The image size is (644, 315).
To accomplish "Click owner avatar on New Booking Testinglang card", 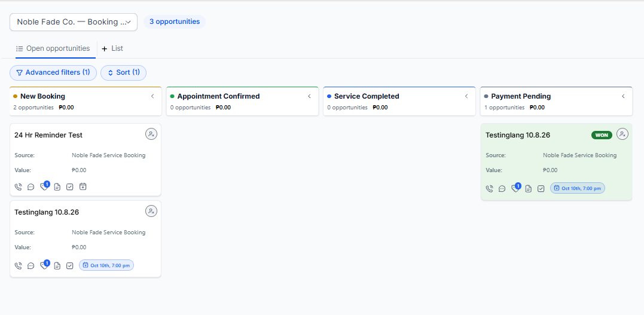I will [x=151, y=211].
